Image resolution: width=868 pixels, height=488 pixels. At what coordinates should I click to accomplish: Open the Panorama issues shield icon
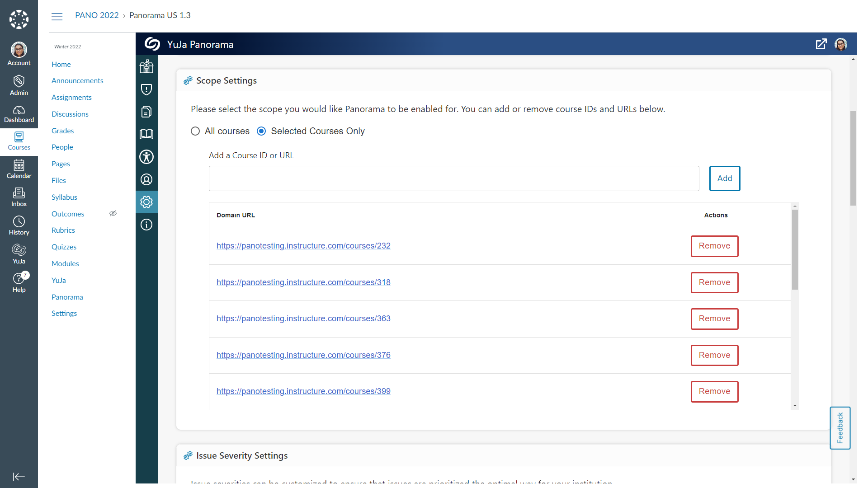(146, 89)
